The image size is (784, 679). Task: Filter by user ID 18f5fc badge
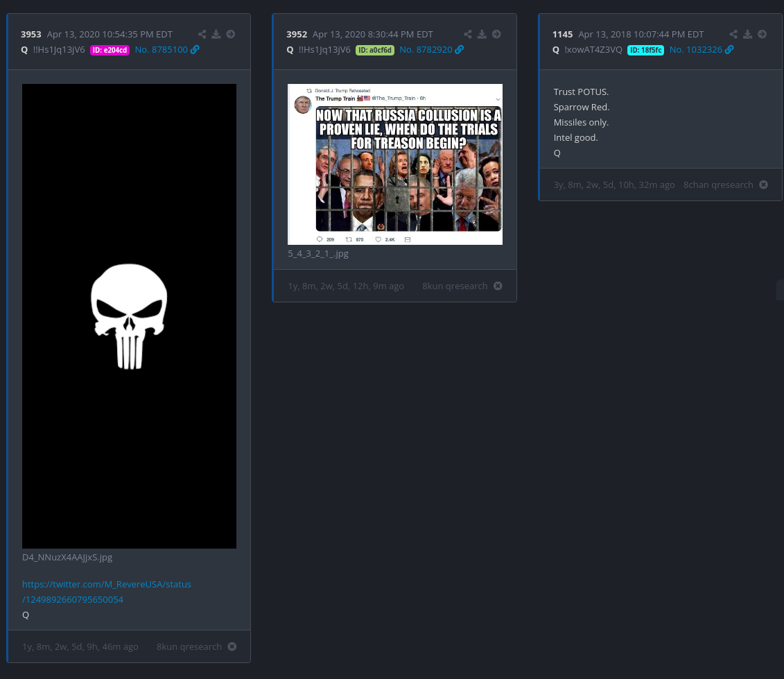tap(645, 50)
